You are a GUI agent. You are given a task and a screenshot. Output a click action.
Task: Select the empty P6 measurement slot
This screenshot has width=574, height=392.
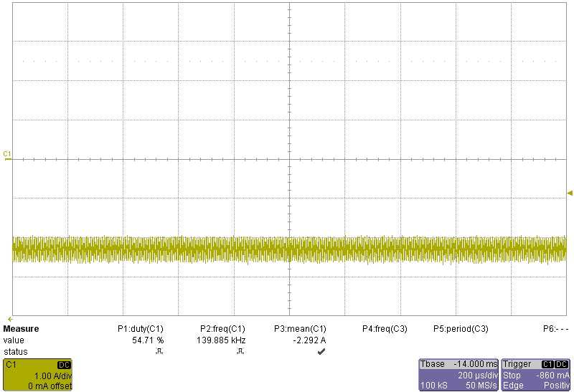pyautogui.click(x=555, y=329)
